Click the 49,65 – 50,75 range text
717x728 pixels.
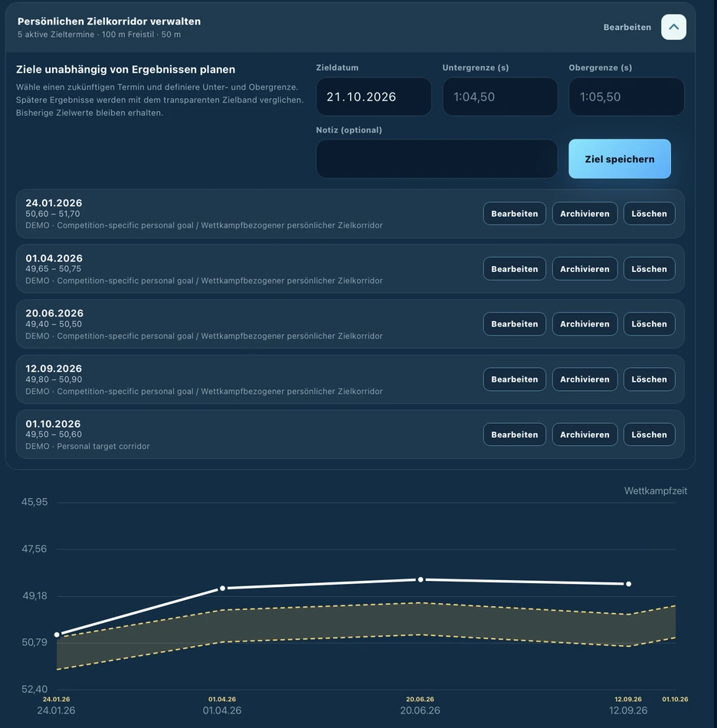click(x=54, y=269)
